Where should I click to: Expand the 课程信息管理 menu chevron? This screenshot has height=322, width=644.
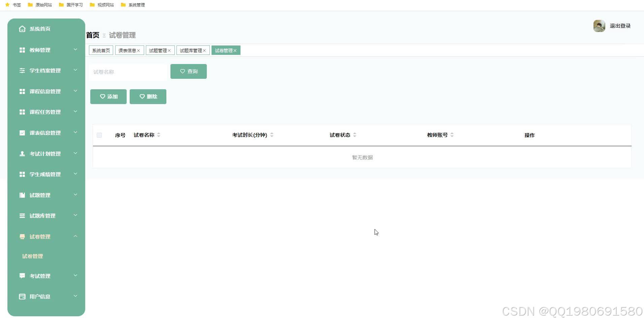75,91
